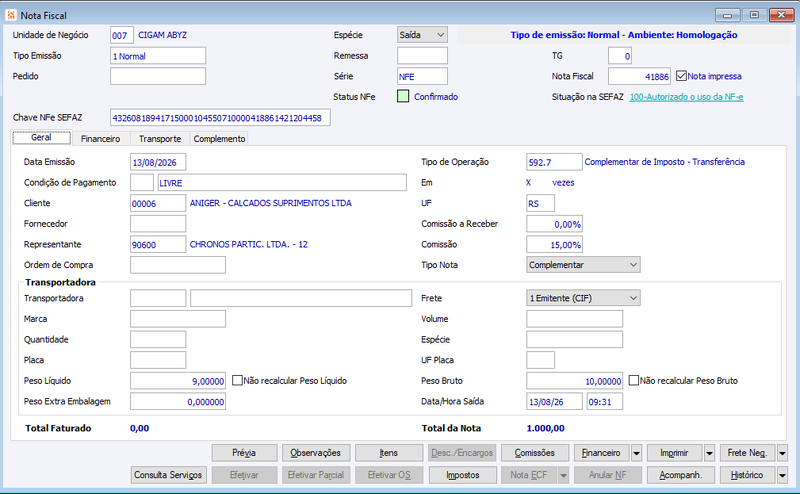Open arrow menu beside Histórico button
Viewport: 800px width, 494px height.
pos(782,475)
